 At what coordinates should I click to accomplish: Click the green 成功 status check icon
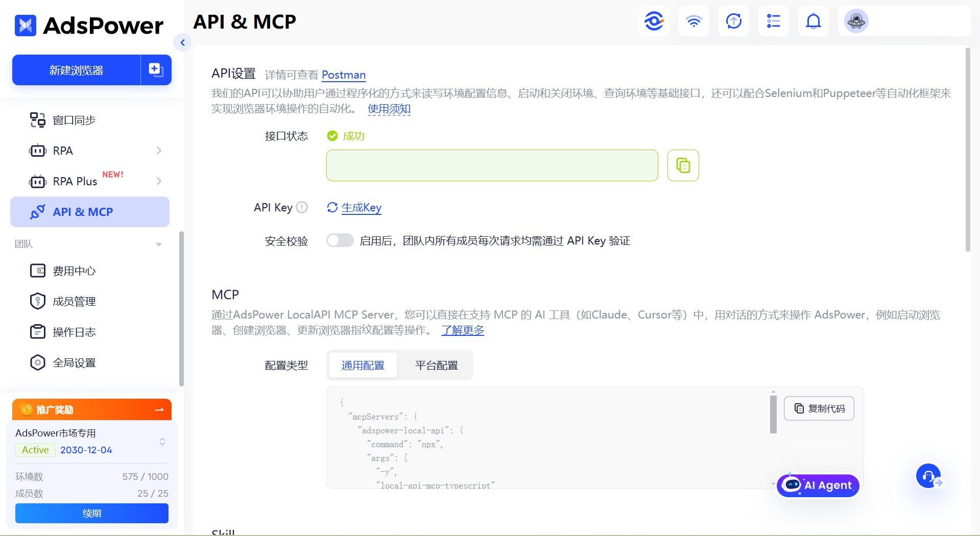coord(332,136)
